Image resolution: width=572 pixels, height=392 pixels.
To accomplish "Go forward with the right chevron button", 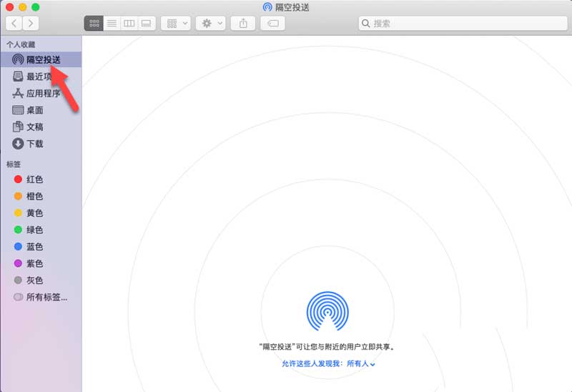I will (x=31, y=24).
